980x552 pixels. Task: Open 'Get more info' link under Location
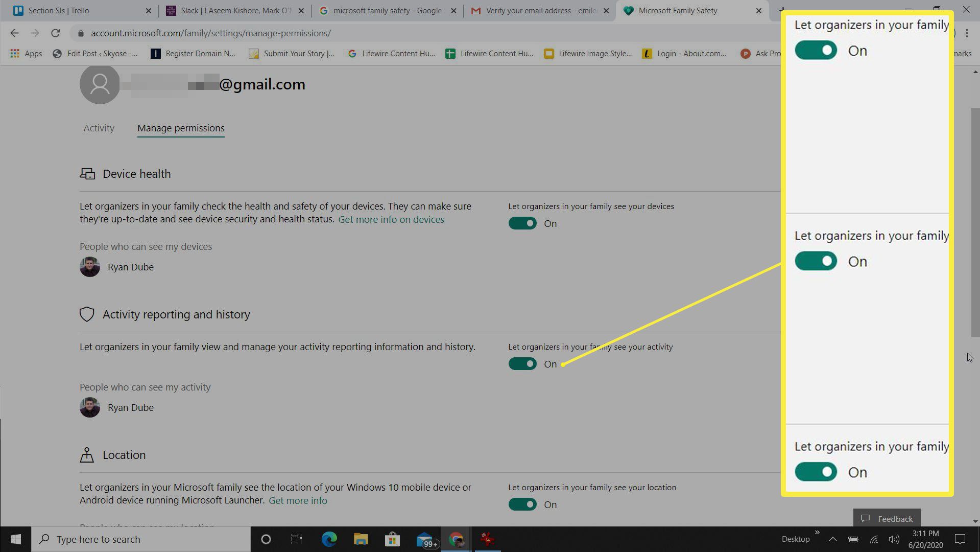click(x=298, y=500)
